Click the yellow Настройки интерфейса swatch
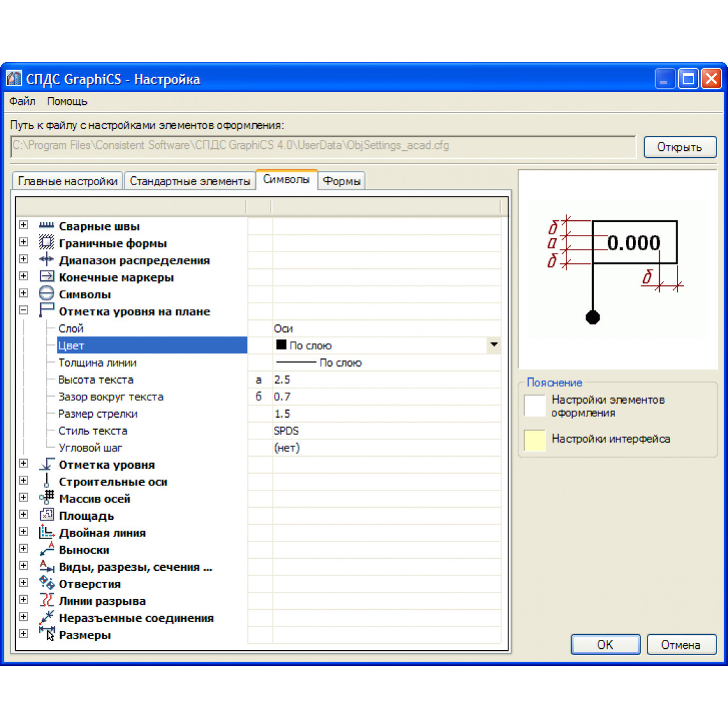The image size is (728, 728). [535, 440]
